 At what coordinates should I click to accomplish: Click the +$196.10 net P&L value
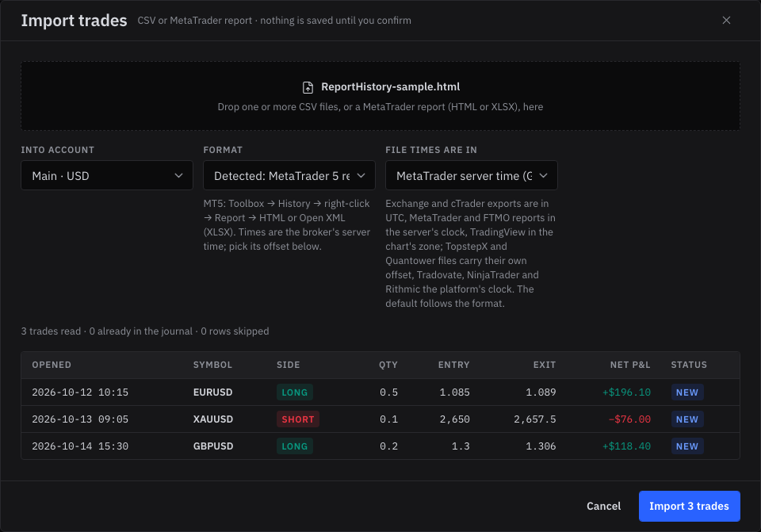pos(626,392)
